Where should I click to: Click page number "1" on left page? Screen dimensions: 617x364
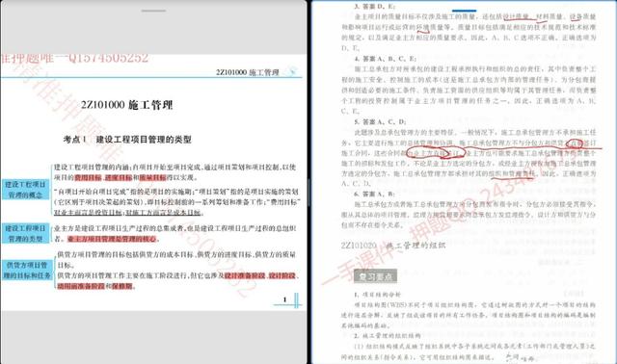tap(285, 299)
